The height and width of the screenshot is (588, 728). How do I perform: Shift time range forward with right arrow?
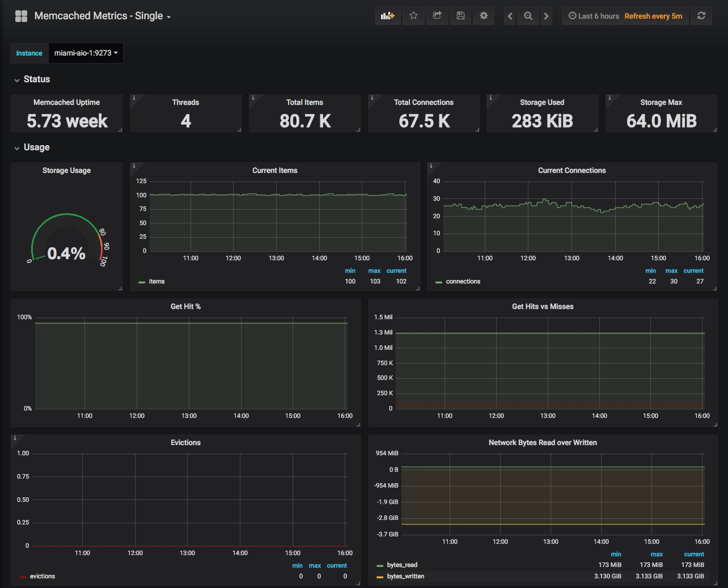pos(546,16)
